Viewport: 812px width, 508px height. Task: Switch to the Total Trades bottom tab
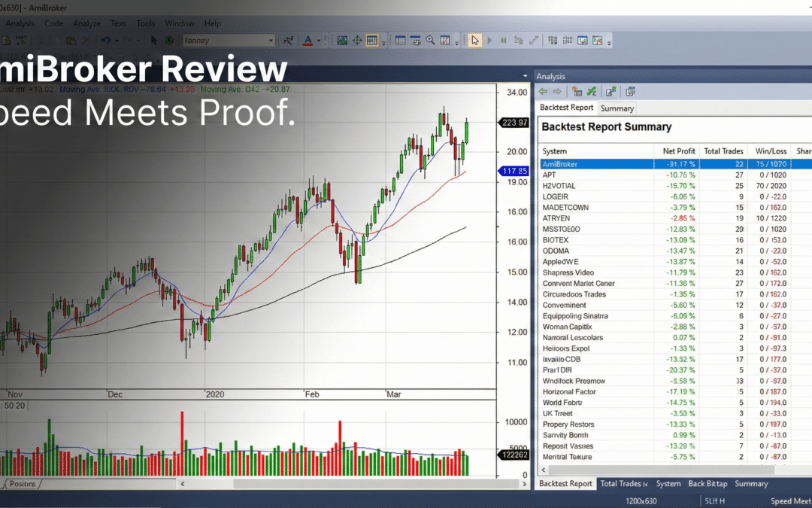click(x=623, y=484)
